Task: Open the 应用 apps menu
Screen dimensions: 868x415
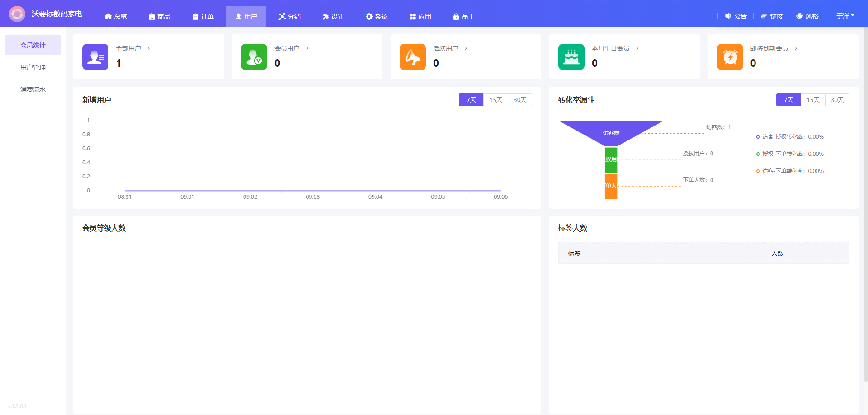Action: pyautogui.click(x=420, y=17)
